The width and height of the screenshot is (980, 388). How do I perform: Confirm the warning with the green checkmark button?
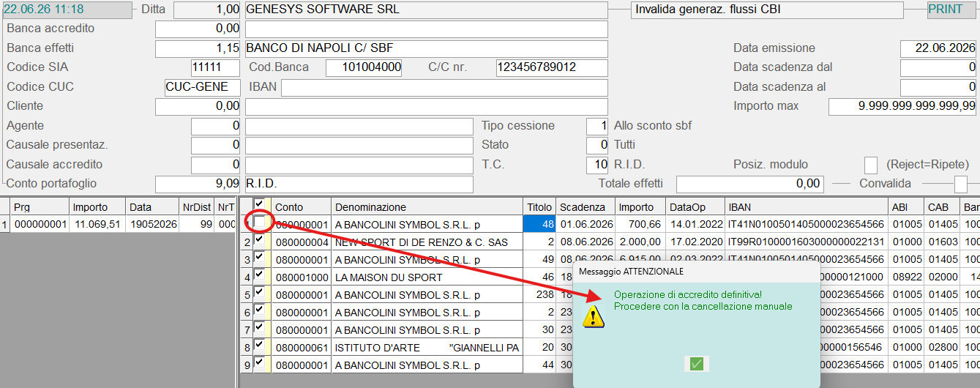[696, 364]
